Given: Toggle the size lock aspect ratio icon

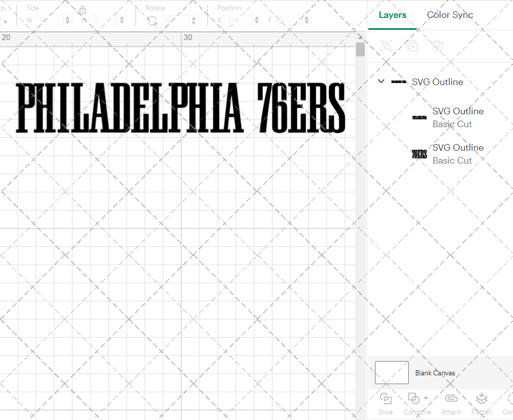Looking at the screenshot, I should coord(83,10).
